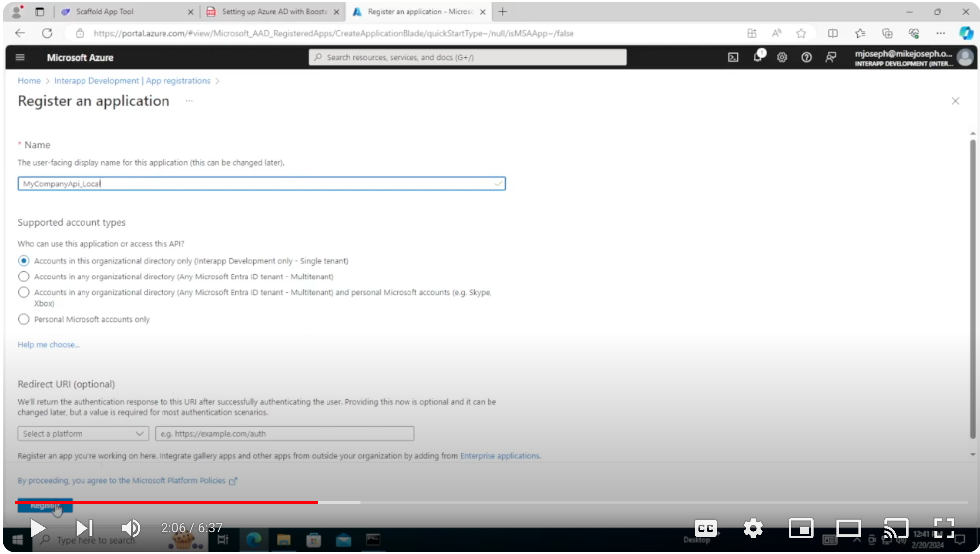Switch to Setting up Azure AD tab

[x=274, y=11]
